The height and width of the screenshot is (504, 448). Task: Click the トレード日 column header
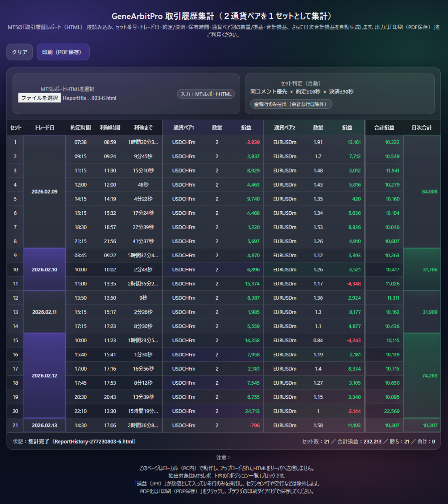(44, 127)
